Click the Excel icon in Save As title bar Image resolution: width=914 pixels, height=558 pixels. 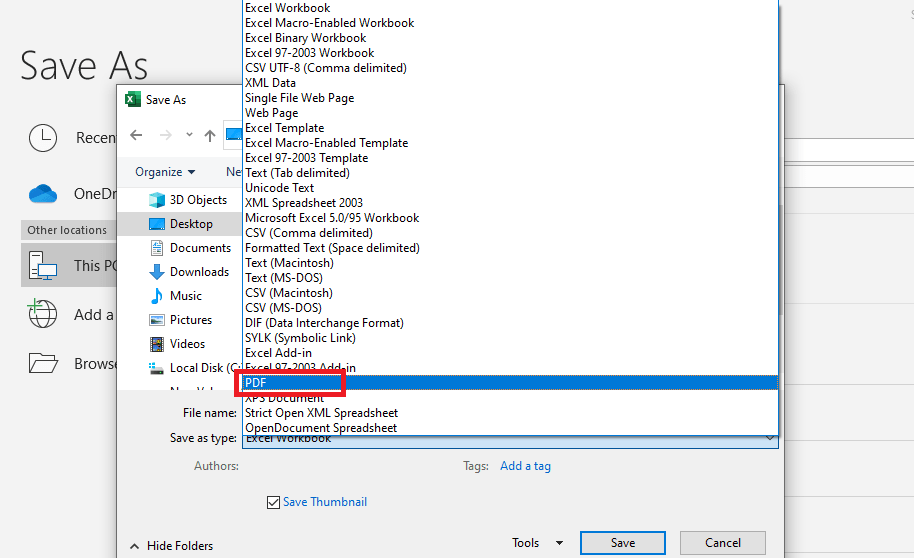133,99
